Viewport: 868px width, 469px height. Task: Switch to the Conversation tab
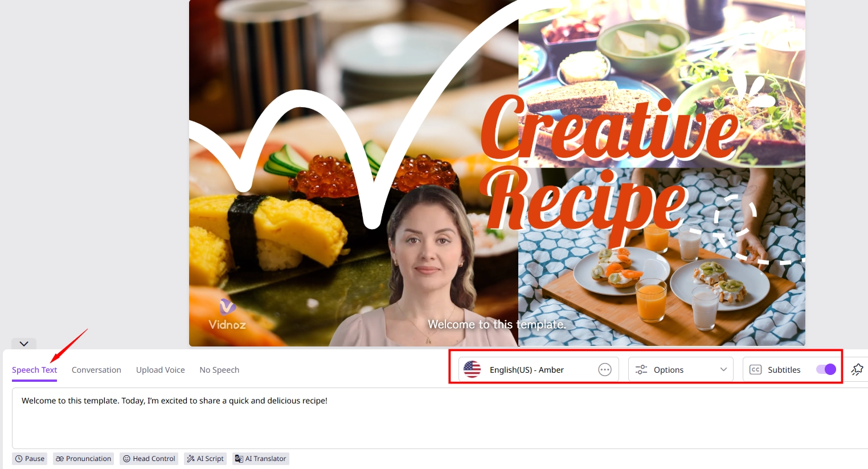point(96,370)
